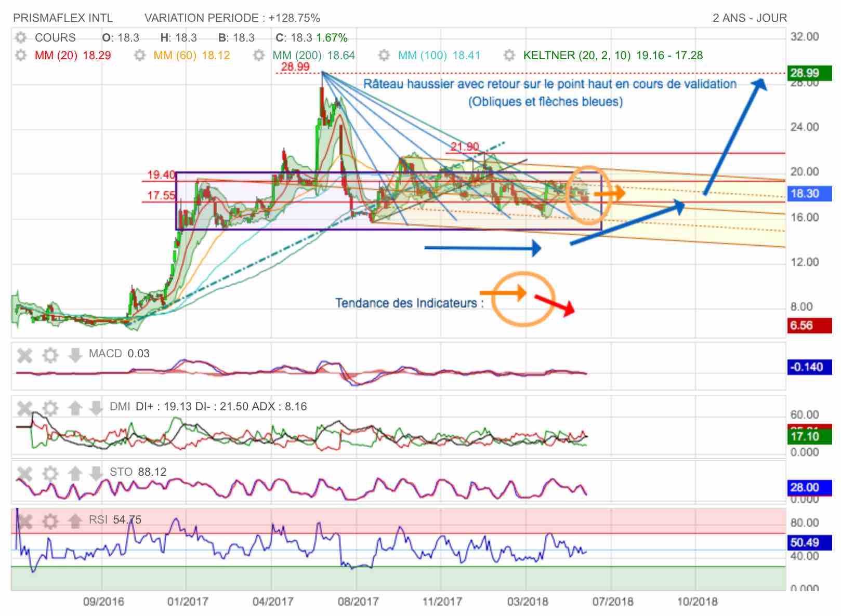The width and height of the screenshot is (841, 616).
Task: Click the 04/2017 date axis label
Action: (273, 601)
